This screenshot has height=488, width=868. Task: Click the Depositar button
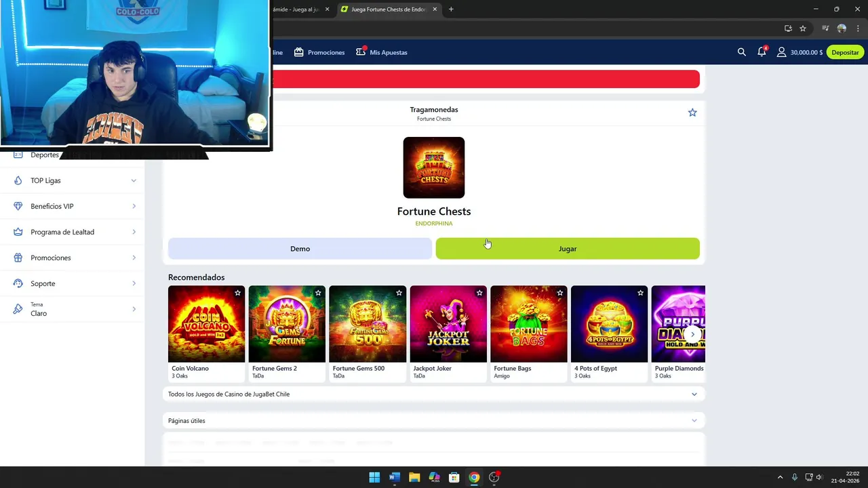point(845,52)
